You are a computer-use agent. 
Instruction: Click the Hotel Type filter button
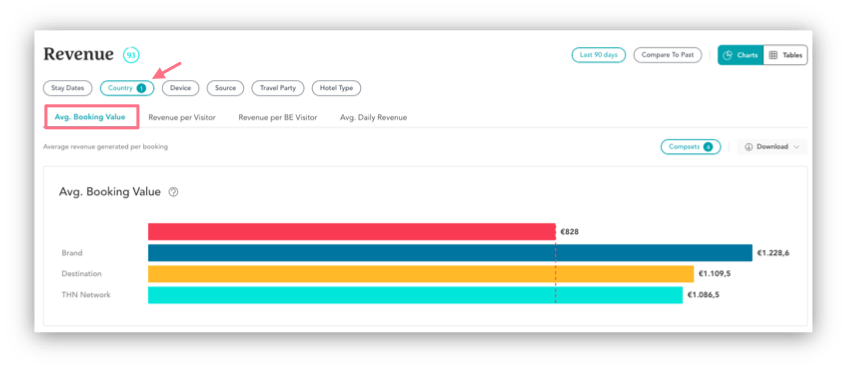[x=337, y=88]
